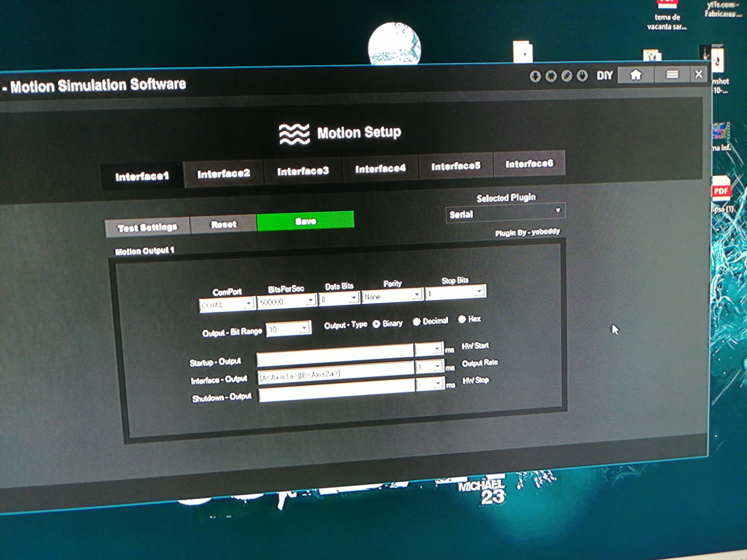
Task: Click the Startup - Output text field
Action: tap(335, 355)
